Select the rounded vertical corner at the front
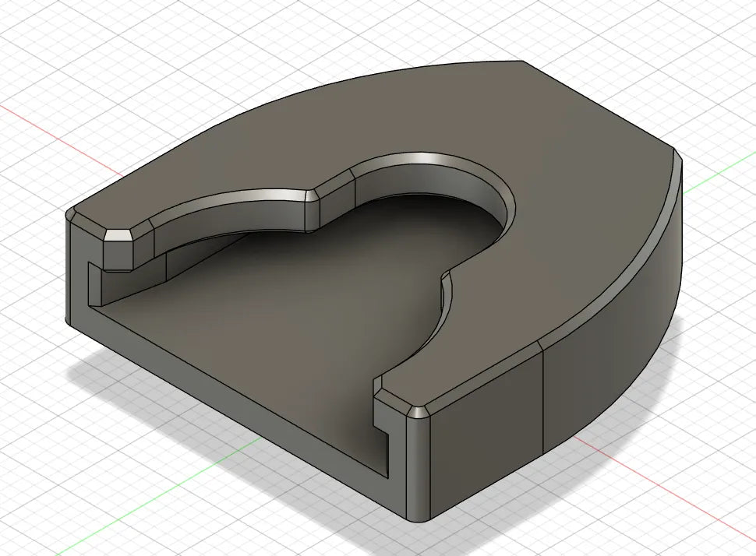Viewport: 756px width, 556px height. pyautogui.click(x=418, y=470)
